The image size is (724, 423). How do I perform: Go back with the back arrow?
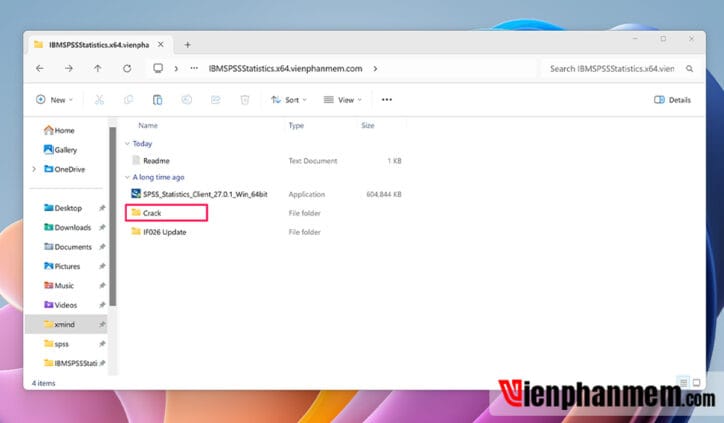(x=40, y=68)
